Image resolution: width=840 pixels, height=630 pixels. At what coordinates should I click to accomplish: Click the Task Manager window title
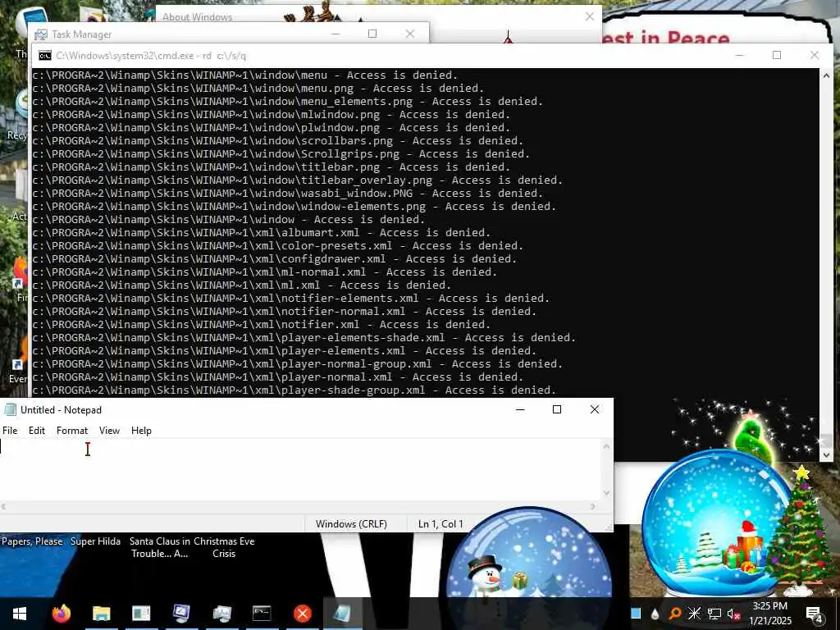82,34
